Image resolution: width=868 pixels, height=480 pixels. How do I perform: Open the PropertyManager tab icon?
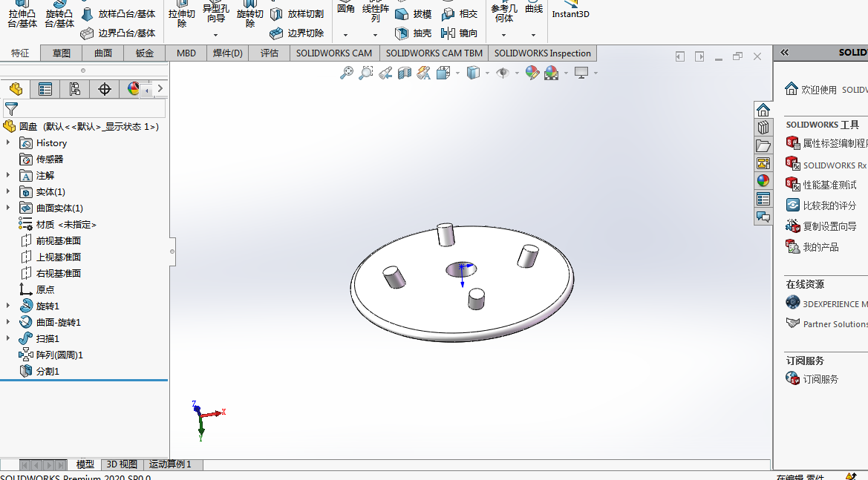click(x=45, y=89)
